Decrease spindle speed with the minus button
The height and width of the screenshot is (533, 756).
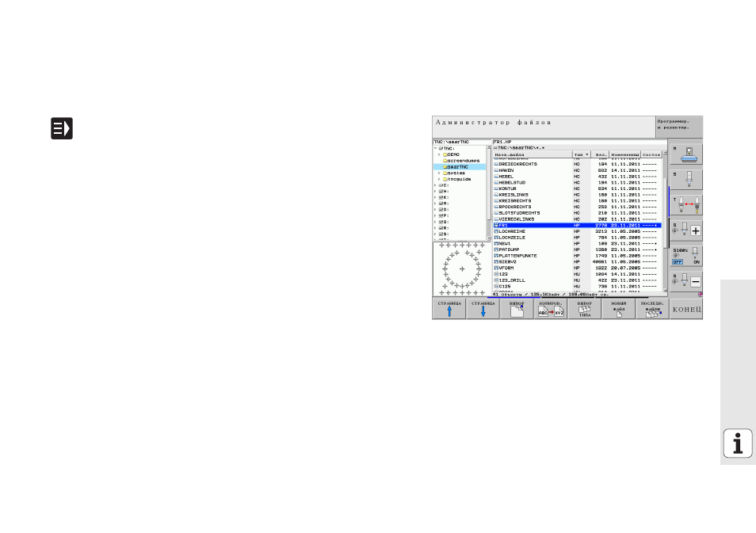point(695,282)
